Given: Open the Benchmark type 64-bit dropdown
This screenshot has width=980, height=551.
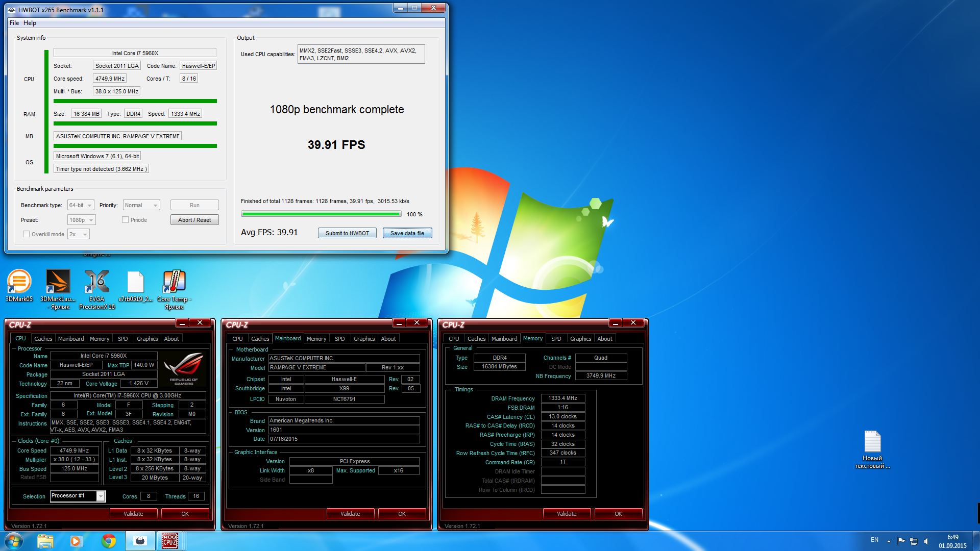Looking at the screenshot, I should (x=81, y=205).
